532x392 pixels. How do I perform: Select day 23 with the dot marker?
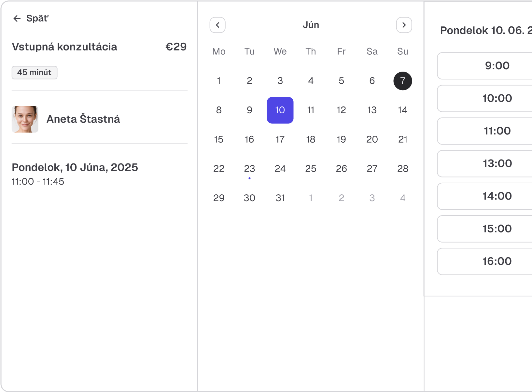click(249, 169)
